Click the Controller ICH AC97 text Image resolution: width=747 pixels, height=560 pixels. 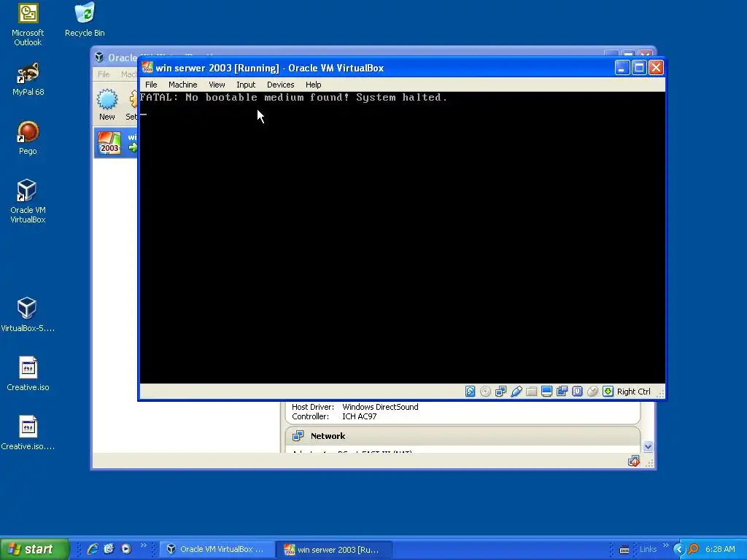pos(334,416)
